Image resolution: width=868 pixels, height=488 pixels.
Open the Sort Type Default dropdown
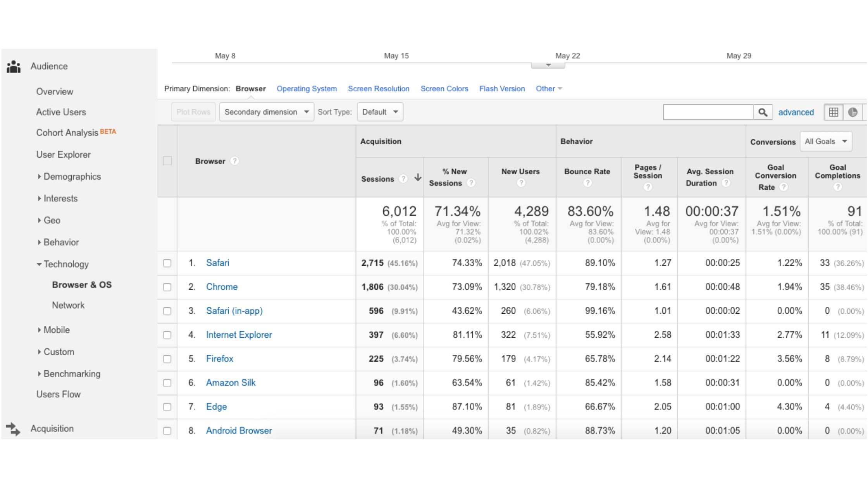pyautogui.click(x=380, y=112)
